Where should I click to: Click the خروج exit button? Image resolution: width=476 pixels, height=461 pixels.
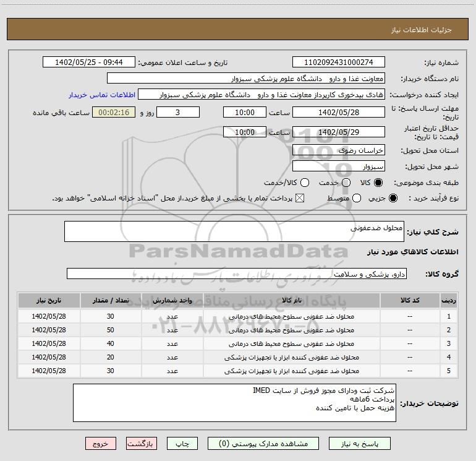click(101, 444)
